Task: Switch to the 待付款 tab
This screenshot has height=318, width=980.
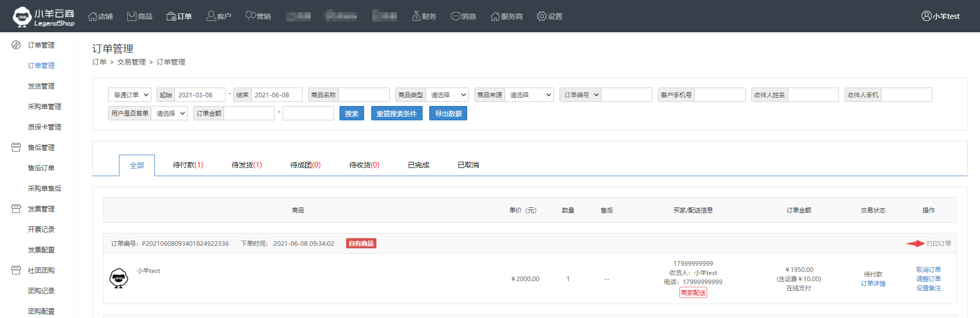Action: coord(188,165)
